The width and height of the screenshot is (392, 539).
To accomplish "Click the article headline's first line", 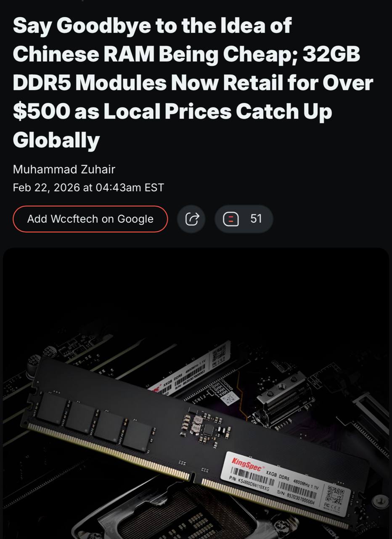I will click(x=152, y=26).
